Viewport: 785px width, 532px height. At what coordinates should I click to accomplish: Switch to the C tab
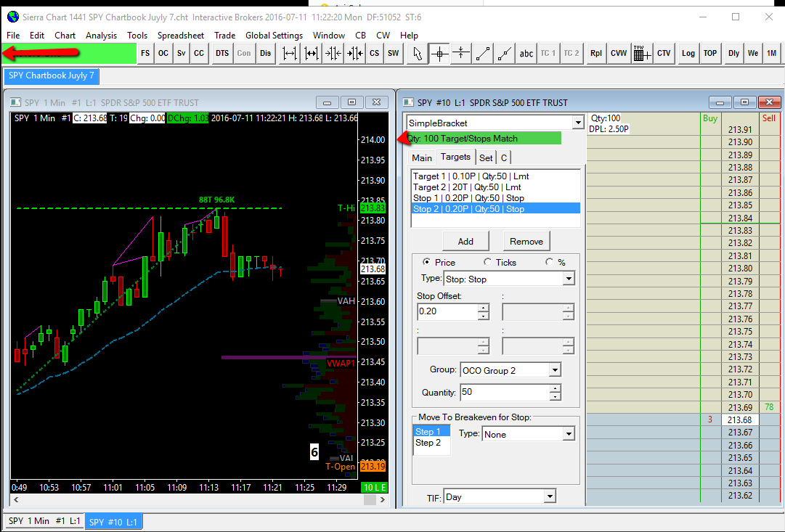tap(504, 157)
